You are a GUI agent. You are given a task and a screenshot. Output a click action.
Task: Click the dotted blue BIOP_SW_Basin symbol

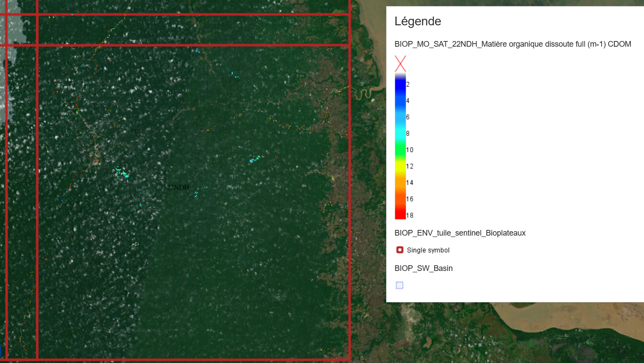(400, 285)
